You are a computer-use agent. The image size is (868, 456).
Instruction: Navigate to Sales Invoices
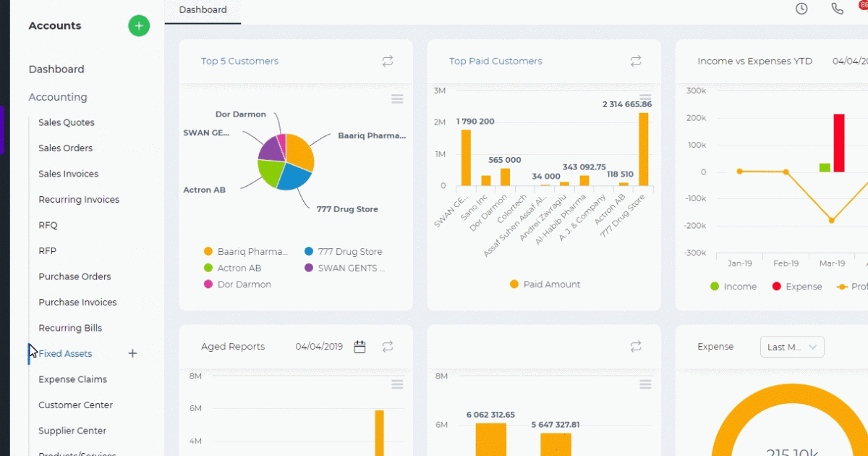pyautogui.click(x=69, y=174)
